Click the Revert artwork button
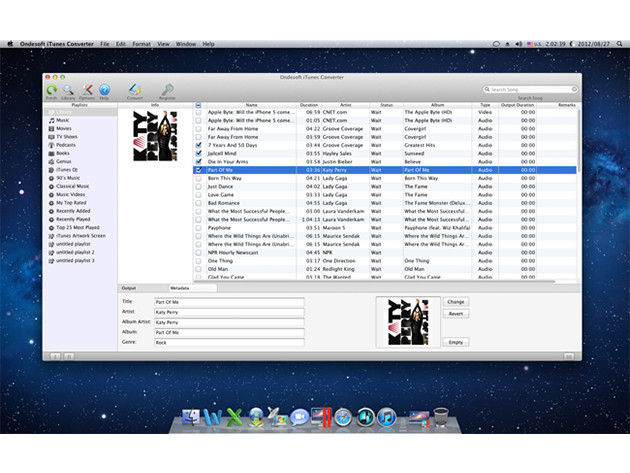630x473 pixels. click(x=456, y=314)
